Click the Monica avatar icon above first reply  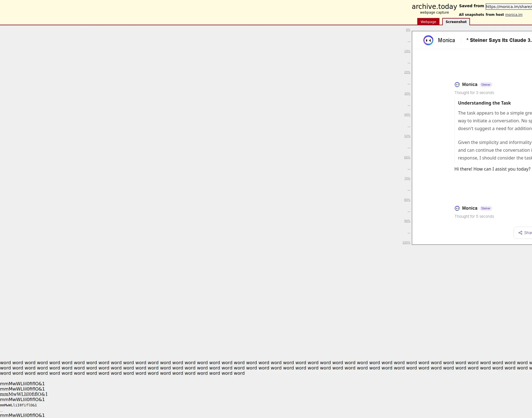457,85
